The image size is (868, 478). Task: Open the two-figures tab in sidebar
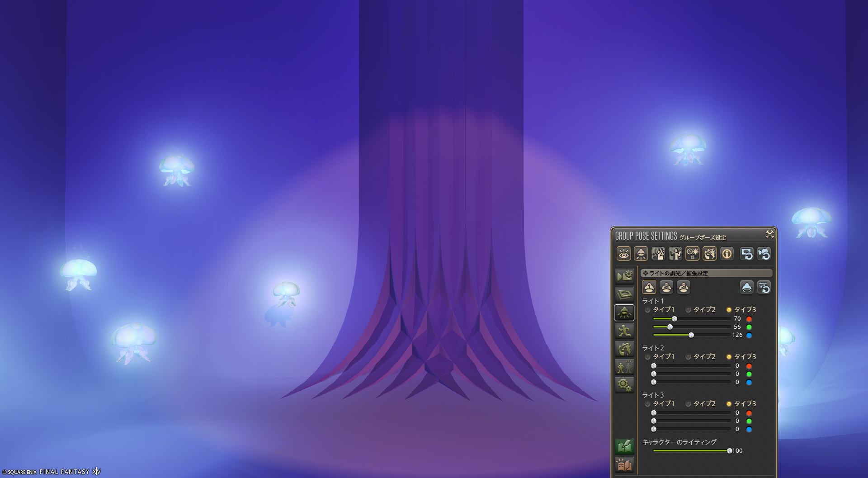click(x=624, y=367)
